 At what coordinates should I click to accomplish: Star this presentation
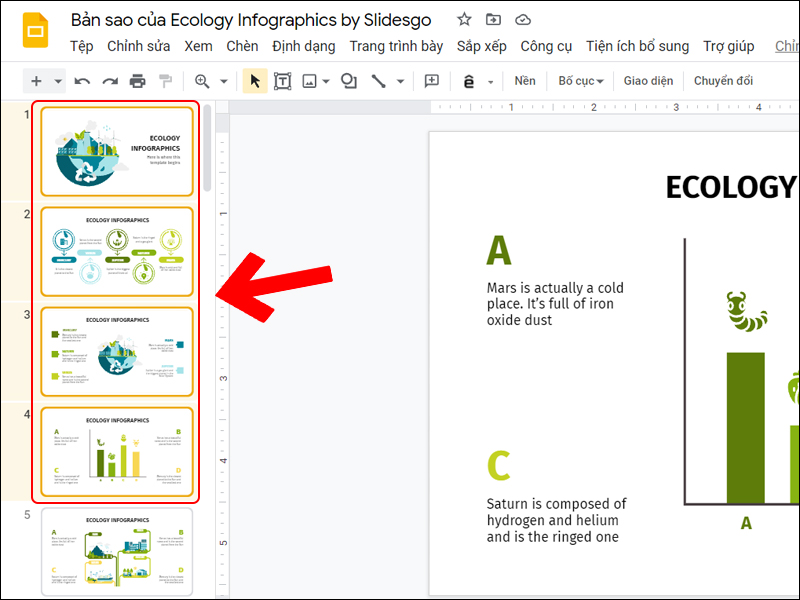coord(464,20)
